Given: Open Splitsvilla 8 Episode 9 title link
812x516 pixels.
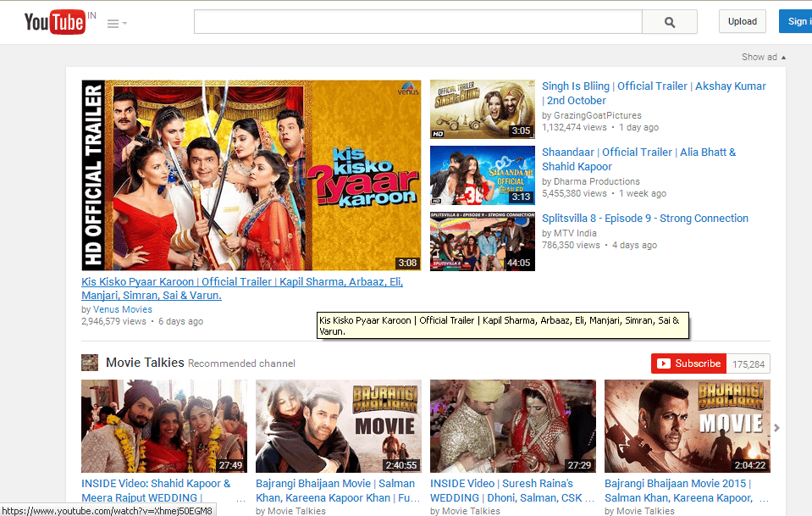Looking at the screenshot, I should 644,218.
